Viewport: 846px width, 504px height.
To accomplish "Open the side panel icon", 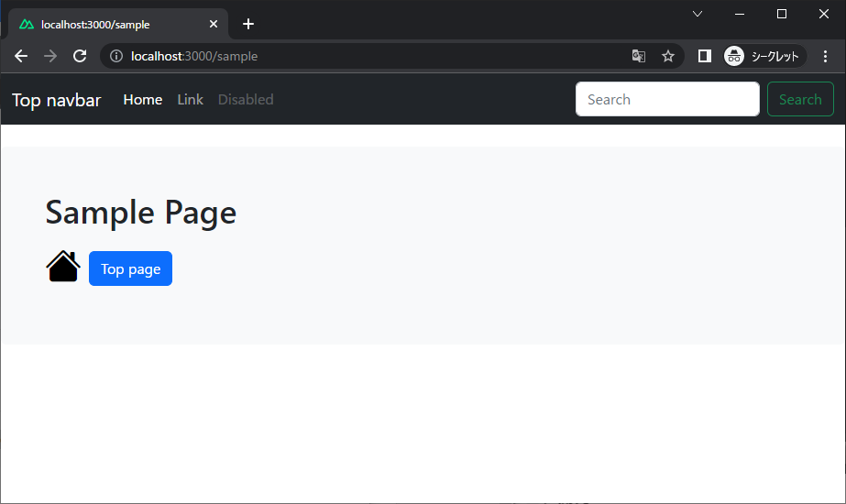I will [x=704, y=56].
